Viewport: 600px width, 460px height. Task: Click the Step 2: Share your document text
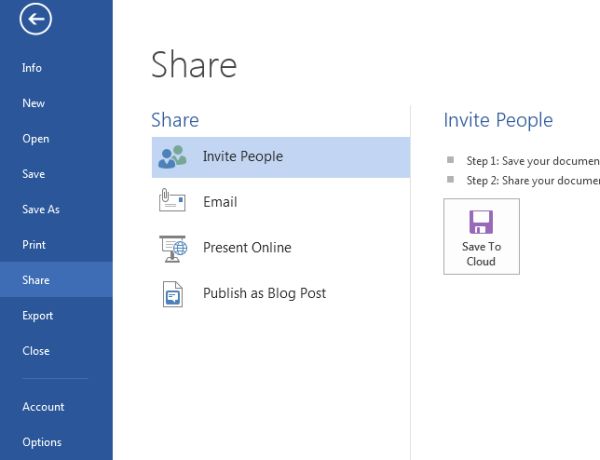tap(533, 180)
